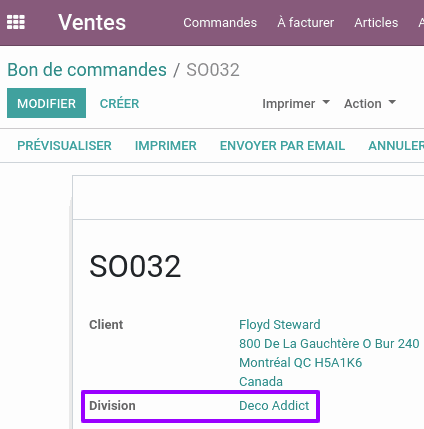Viewport: 424px width, 429px height.
Task: Open the Articles menu
Action: (376, 23)
